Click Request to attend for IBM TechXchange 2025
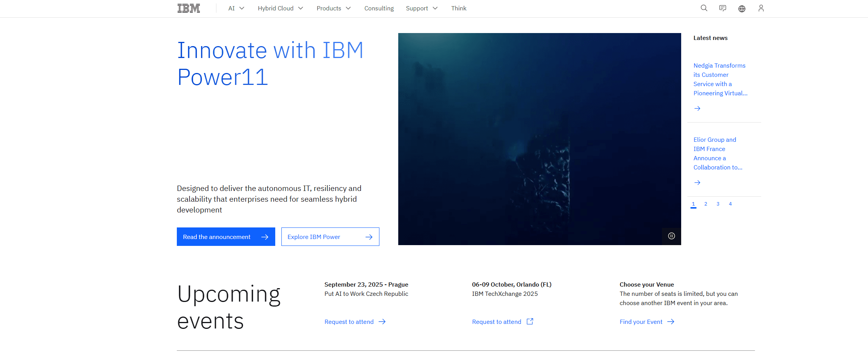The height and width of the screenshot is (355, 868). point(497,322)
